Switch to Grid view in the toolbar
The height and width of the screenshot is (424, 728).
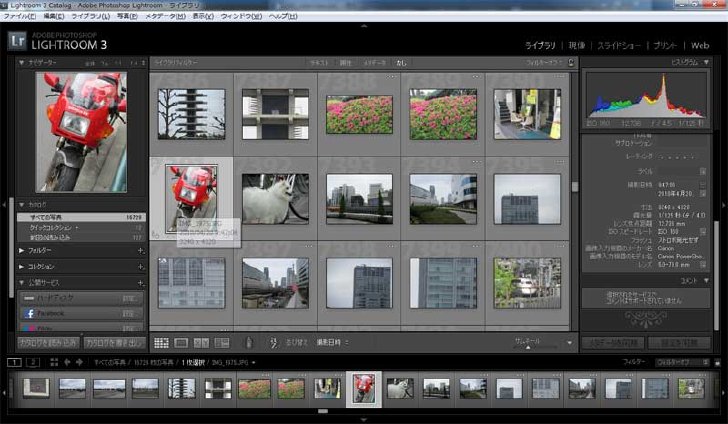point(161,343)
